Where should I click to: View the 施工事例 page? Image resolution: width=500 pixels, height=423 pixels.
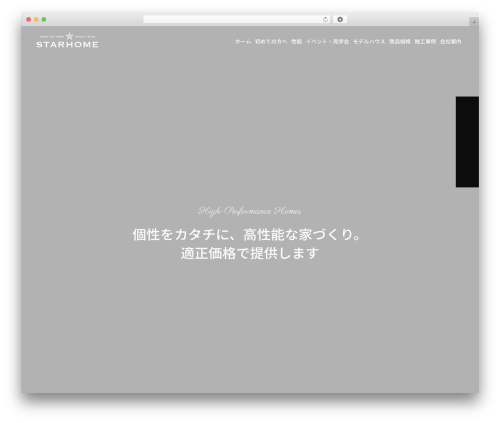coord(425,42)
